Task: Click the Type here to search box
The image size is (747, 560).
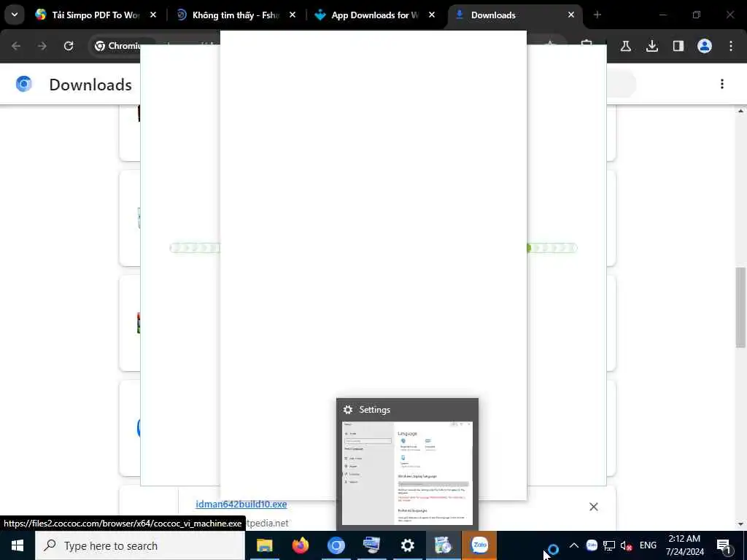Action: tap(140, 545)
